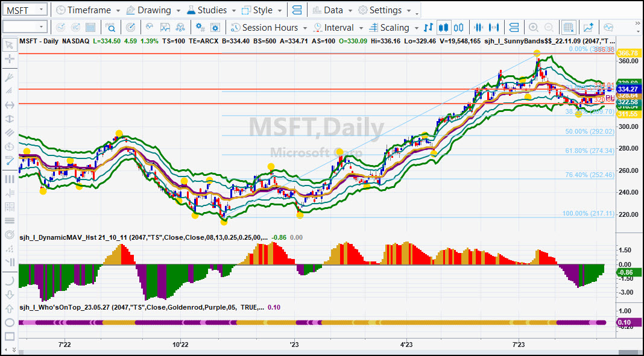The height and width of the screenshot is (356, 644).
Task: Select the vertical measure arrow tool
Action: pos(10,119)
